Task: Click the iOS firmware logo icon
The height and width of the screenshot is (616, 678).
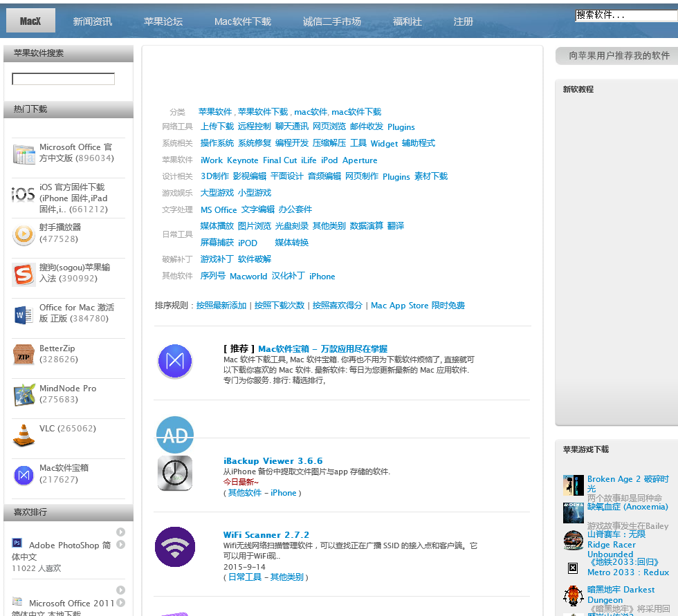Action: pyautogui.click(x=24, y=194)
